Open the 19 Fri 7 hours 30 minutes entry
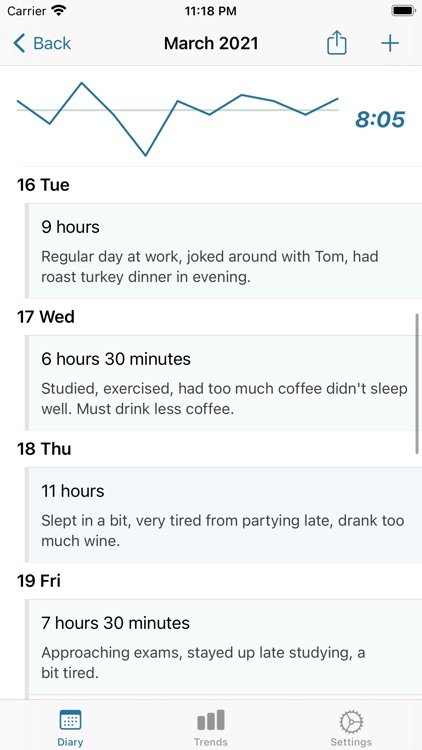The height and width of the screenshot is (750, 422). click(x=223, y=647)
